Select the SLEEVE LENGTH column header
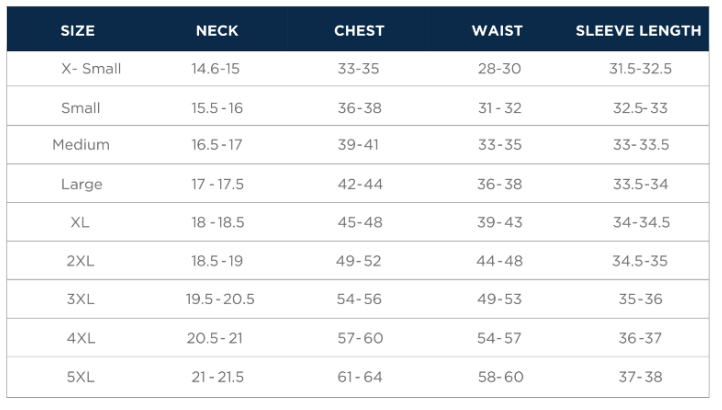This screenshot has height=410, width=722. (x=638, y=31)
